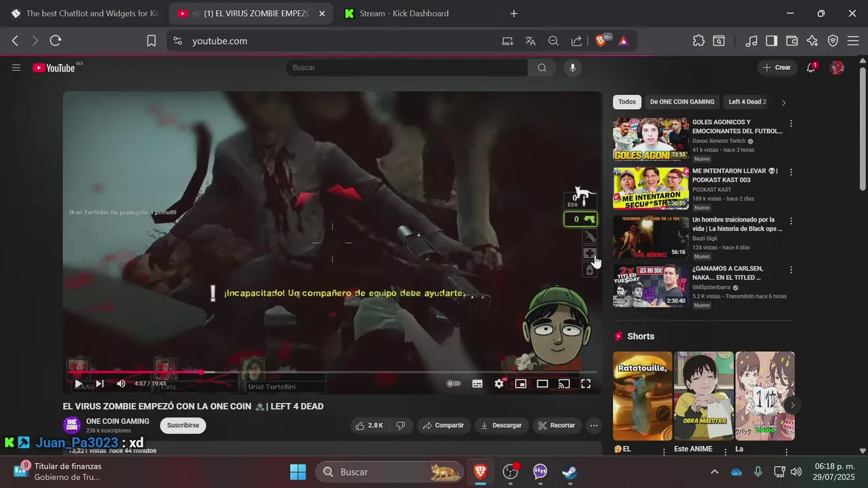868x488 pixels.
Task: Open the OBRA MAESTRA anime short
Action: click(704, 396)
